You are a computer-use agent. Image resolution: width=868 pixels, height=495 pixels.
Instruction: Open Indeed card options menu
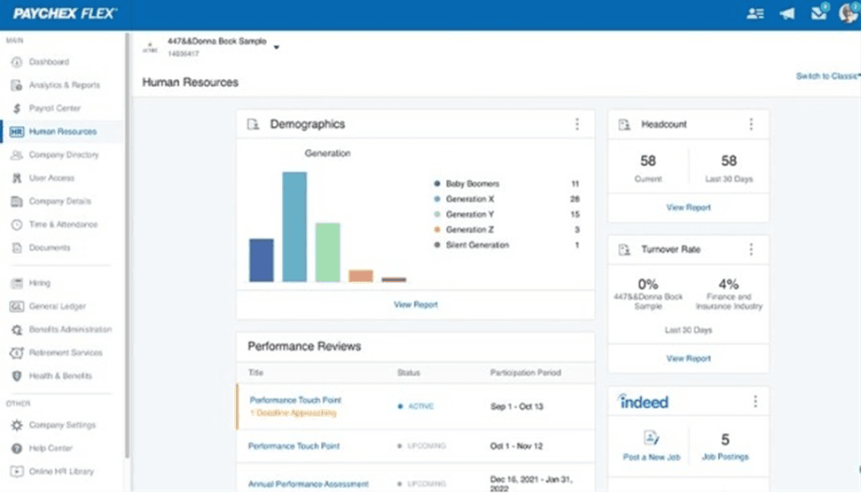(x=755, y=403)
